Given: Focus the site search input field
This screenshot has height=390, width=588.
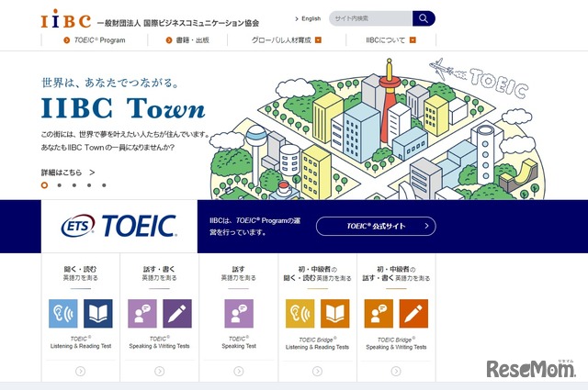Looking at the screenshot, I should pos(370,18).
